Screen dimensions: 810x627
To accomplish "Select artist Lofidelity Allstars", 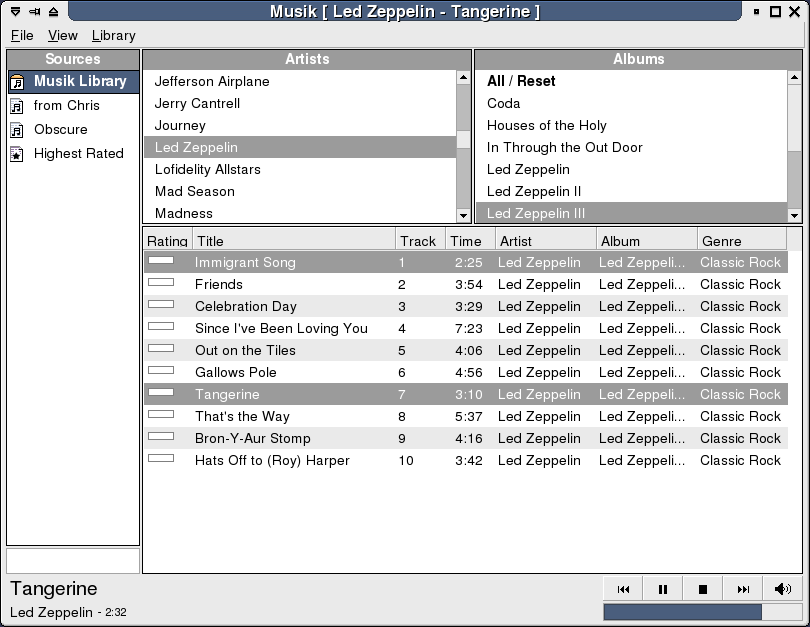I will point(300,169).
